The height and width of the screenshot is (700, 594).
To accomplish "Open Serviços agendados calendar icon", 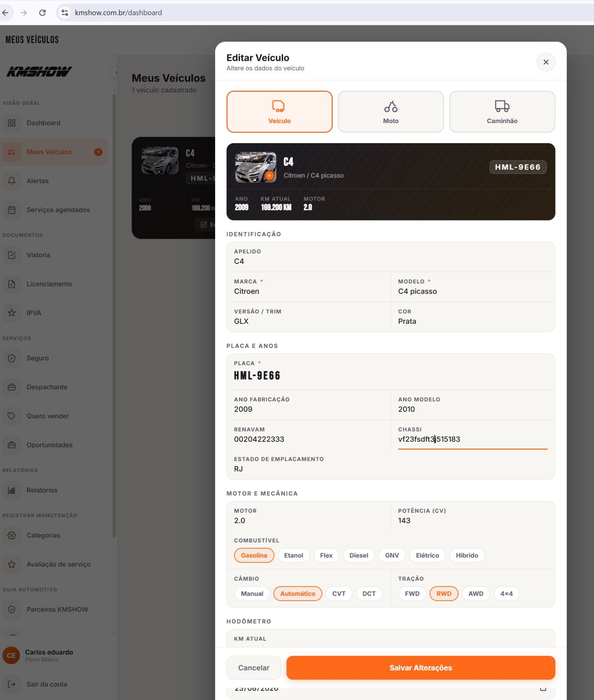I will click(x=12, y=210).
